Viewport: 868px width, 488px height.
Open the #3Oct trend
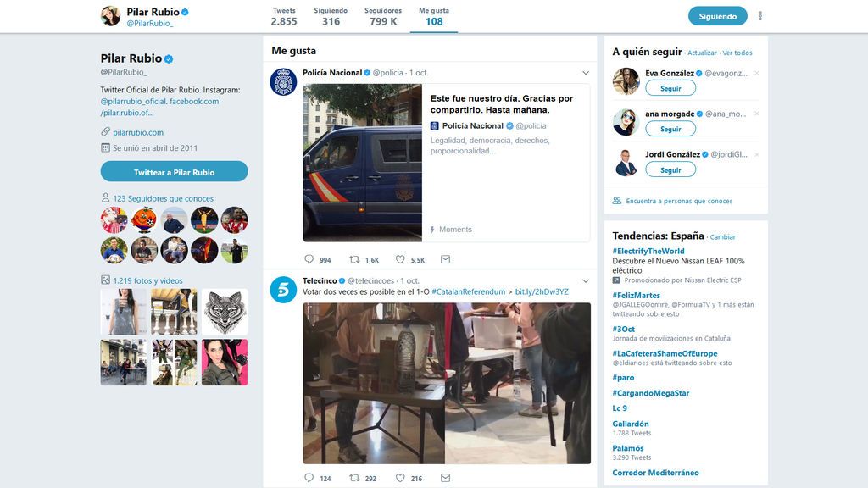(x=623, y=329)
